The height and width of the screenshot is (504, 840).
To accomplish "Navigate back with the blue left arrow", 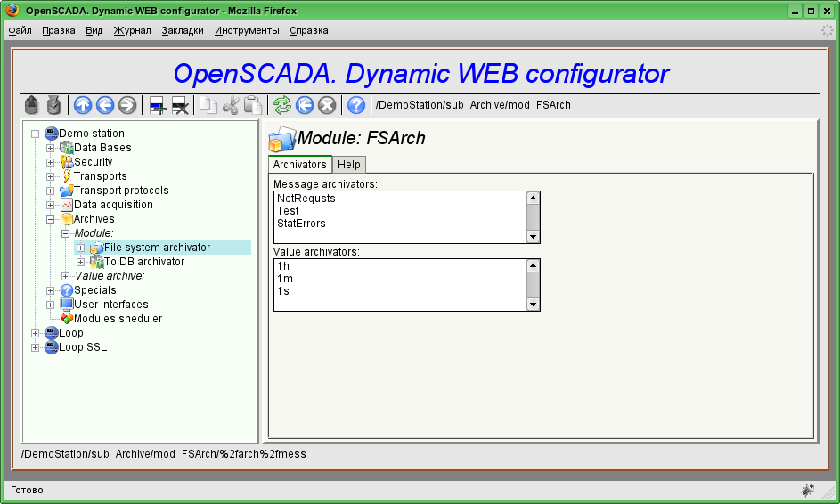I will coord(105,105).
